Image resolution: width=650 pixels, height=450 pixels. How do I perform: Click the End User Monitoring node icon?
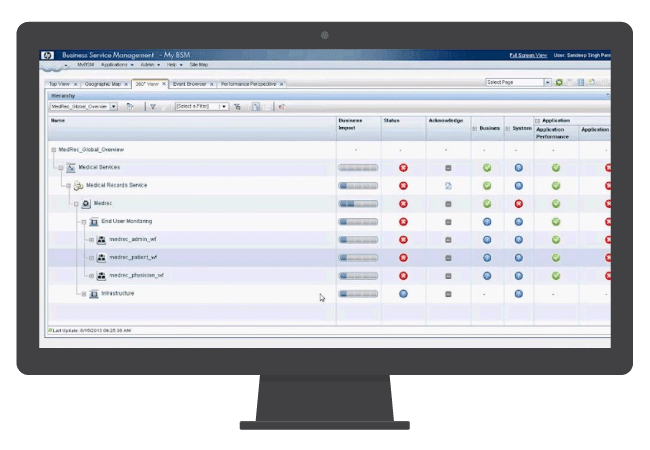[x=94, y=222]
